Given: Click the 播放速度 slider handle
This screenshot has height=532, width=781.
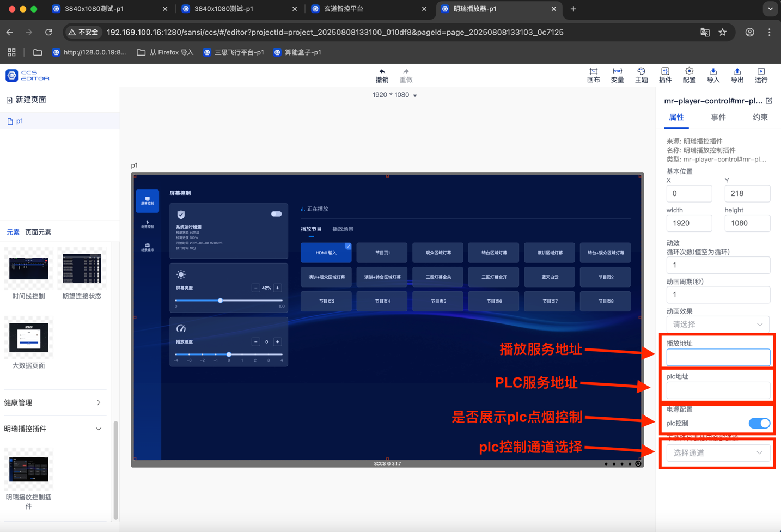Looking at the screenshot, I should [x=229, y=354].
